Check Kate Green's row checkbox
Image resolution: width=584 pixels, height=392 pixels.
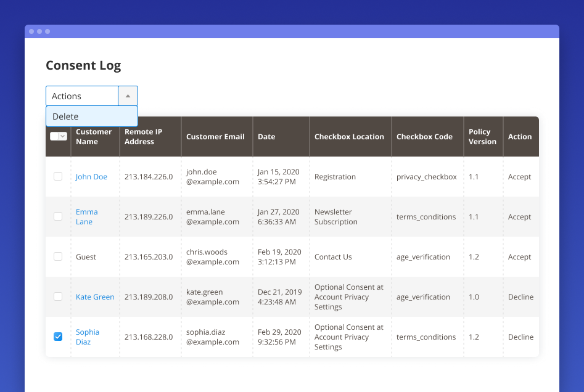coord(57,296)
